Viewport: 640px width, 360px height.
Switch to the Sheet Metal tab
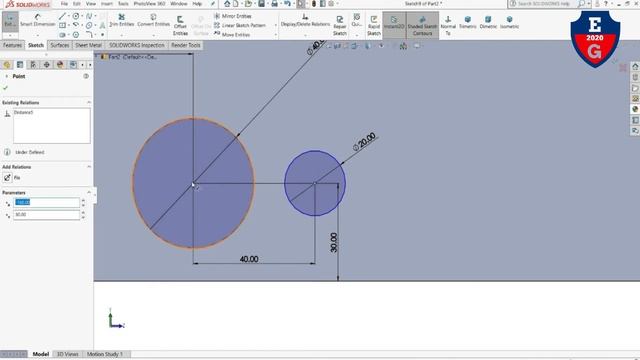click(88, 45)
